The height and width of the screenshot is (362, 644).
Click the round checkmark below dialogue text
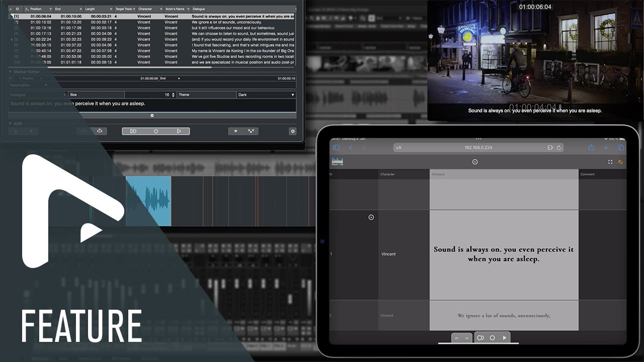click(x=152, y=115)
